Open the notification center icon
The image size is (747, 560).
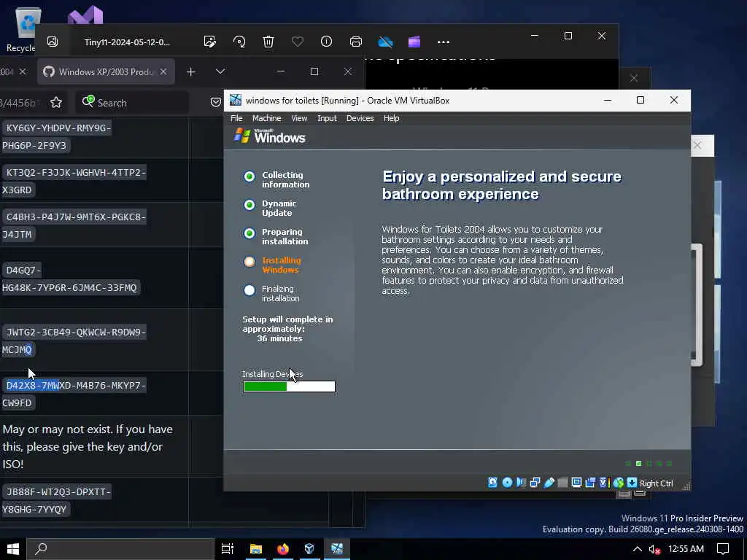tap(723, 549)
